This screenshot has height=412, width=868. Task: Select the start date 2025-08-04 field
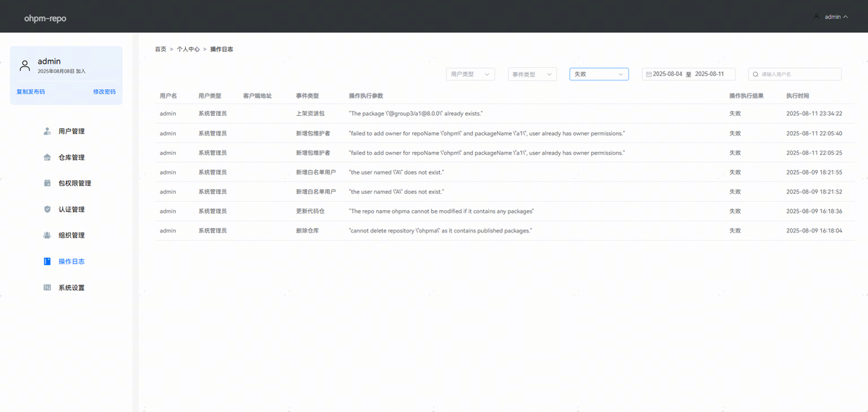[668, 74]
